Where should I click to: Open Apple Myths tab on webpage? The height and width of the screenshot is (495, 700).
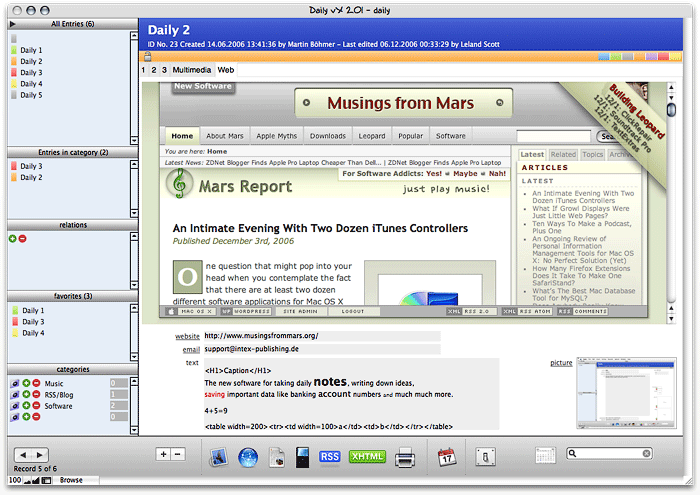click(x=276, y=136)
